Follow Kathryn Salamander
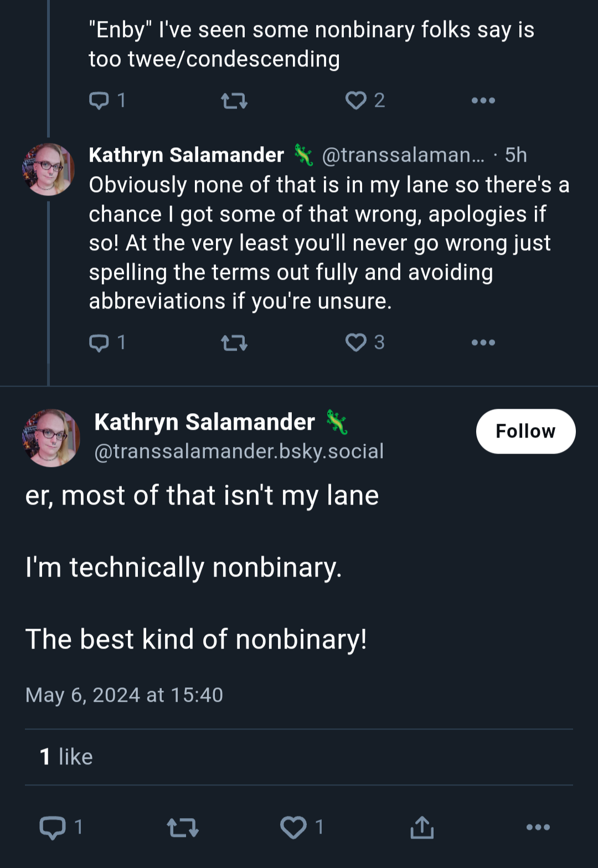This screenshot has height=868, width=598. point(525,431)
